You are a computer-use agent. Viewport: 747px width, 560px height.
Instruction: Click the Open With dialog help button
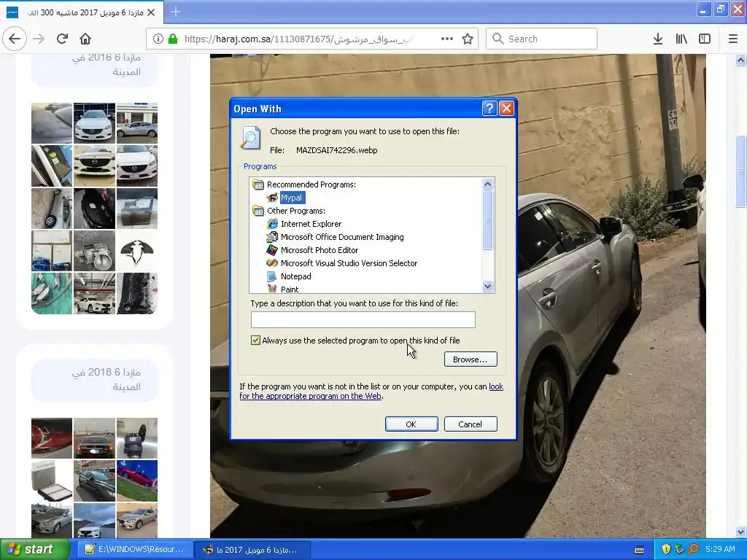[x=489, y=109]
